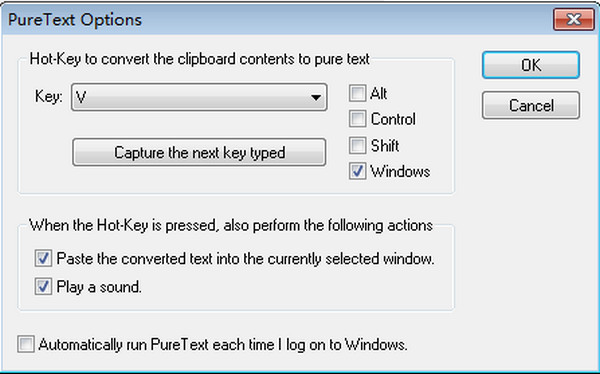Click the Windows label text
600x374 pixels.
[400, 171]
